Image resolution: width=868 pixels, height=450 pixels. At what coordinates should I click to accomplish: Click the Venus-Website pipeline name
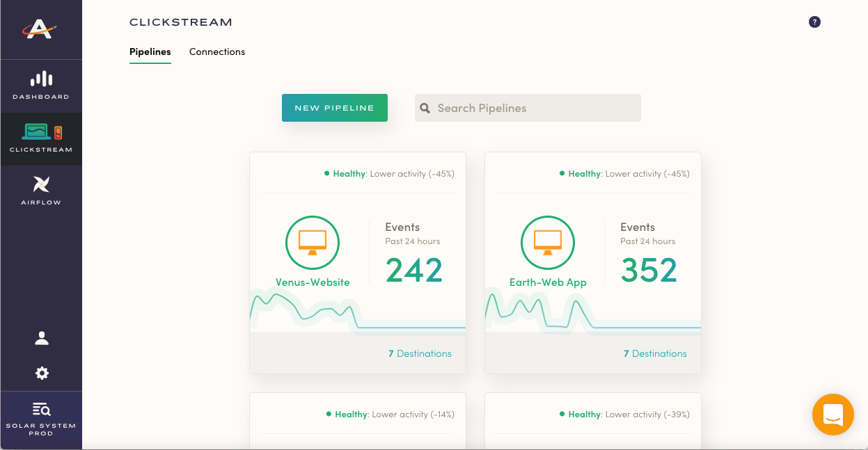[x=313, y=282]
